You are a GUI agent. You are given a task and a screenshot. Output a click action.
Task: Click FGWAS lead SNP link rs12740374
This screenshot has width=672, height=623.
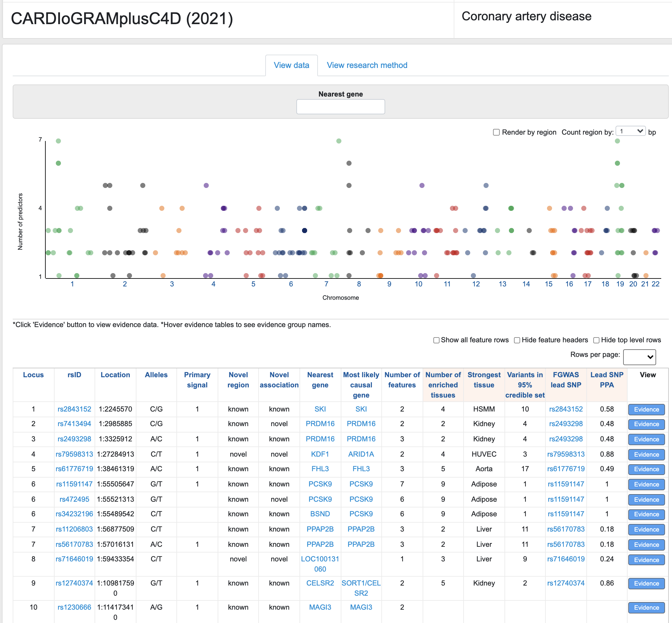click(566, 583)
